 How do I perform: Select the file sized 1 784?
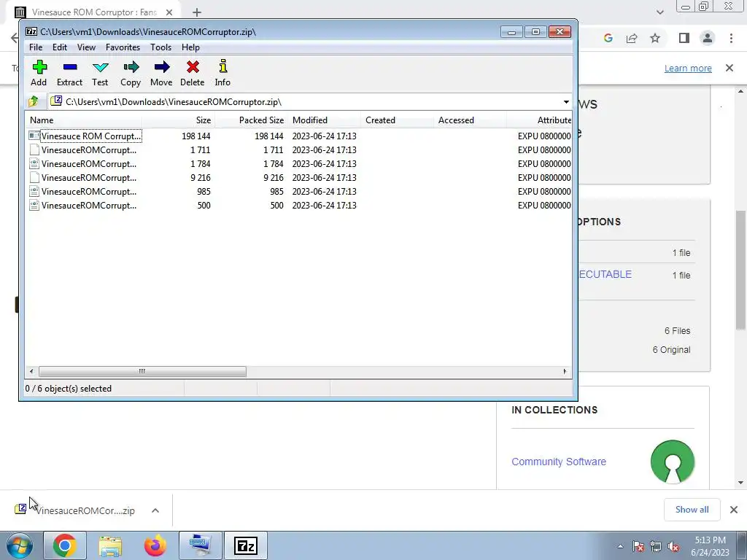point(298,164)
